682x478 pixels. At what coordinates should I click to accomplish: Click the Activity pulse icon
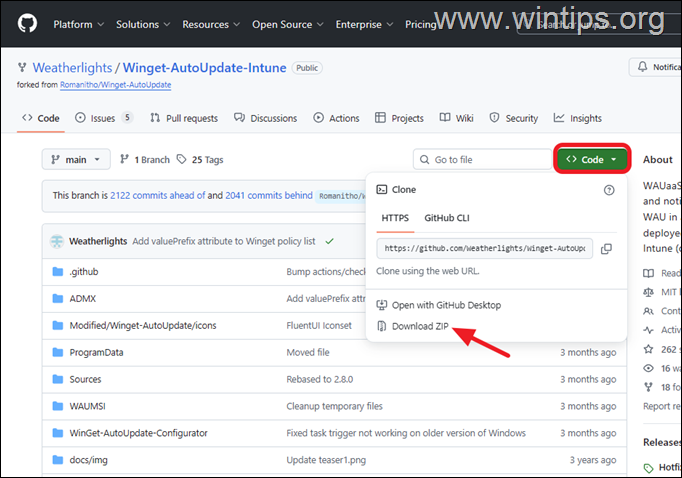649,330
